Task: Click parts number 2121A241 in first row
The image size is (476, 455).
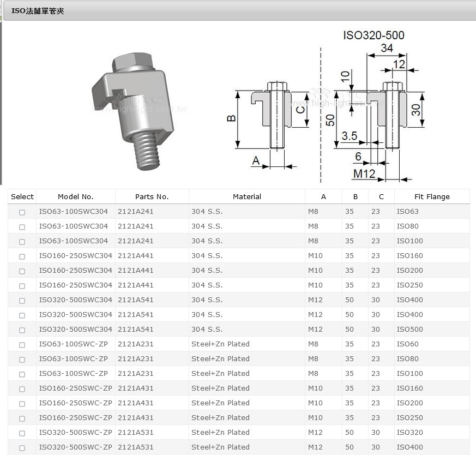Action: point(135,212)
